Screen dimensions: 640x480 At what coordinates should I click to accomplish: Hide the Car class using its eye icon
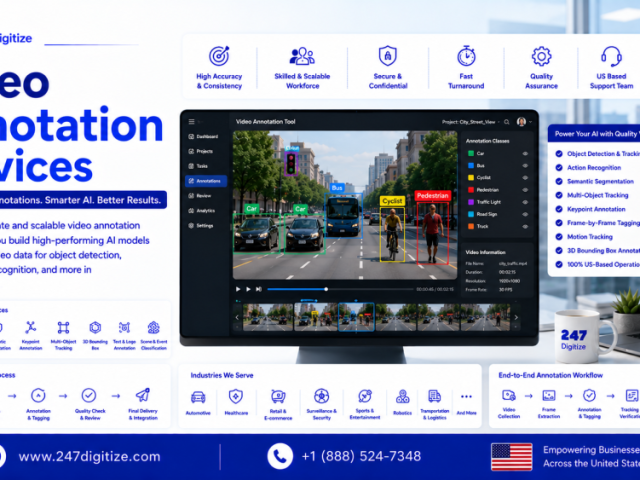(525, 153)
